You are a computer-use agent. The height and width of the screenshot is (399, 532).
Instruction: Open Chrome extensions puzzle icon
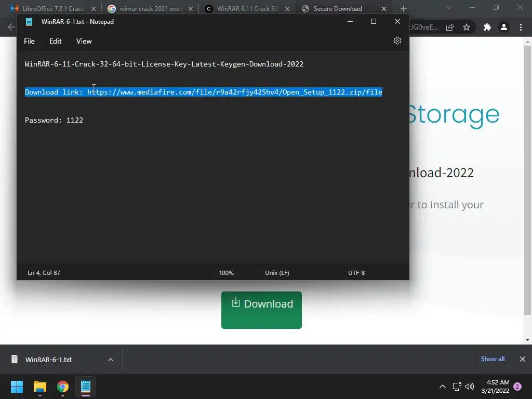(x=487, y=28)
